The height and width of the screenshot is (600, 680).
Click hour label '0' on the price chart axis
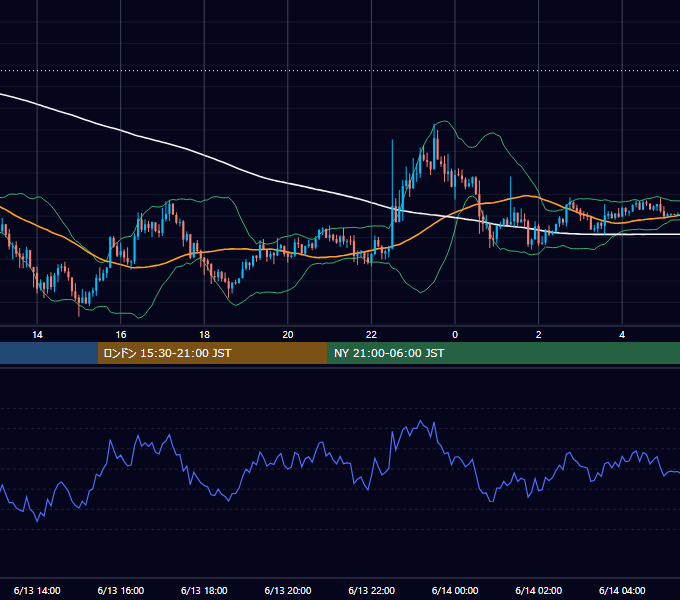[x=455, y=335]
